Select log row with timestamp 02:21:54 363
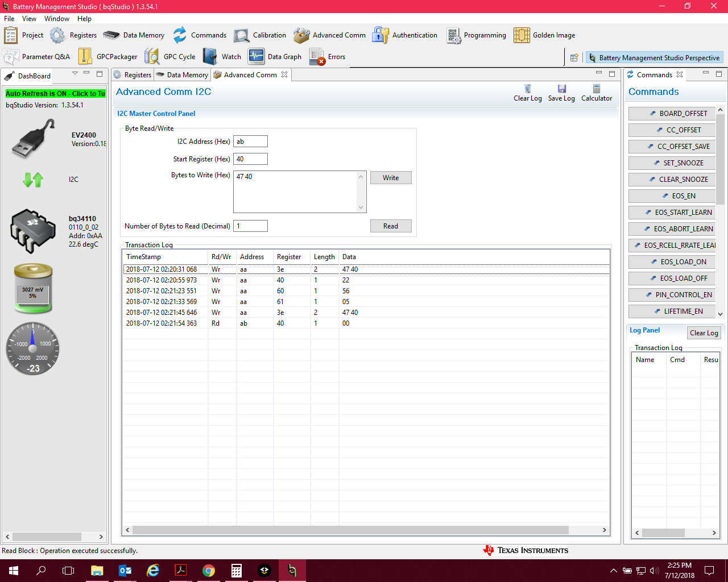This screenshot has height=582, width=728. [x=366, y=323]
